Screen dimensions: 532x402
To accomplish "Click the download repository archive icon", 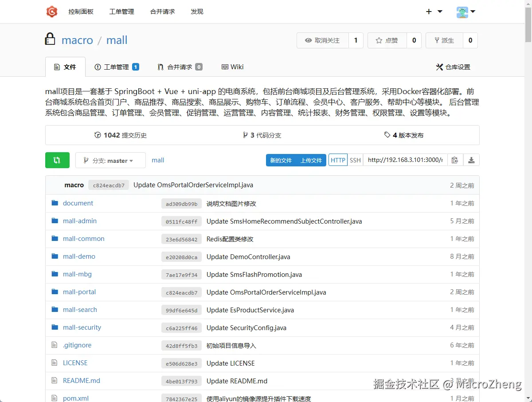I will (471, 160).
